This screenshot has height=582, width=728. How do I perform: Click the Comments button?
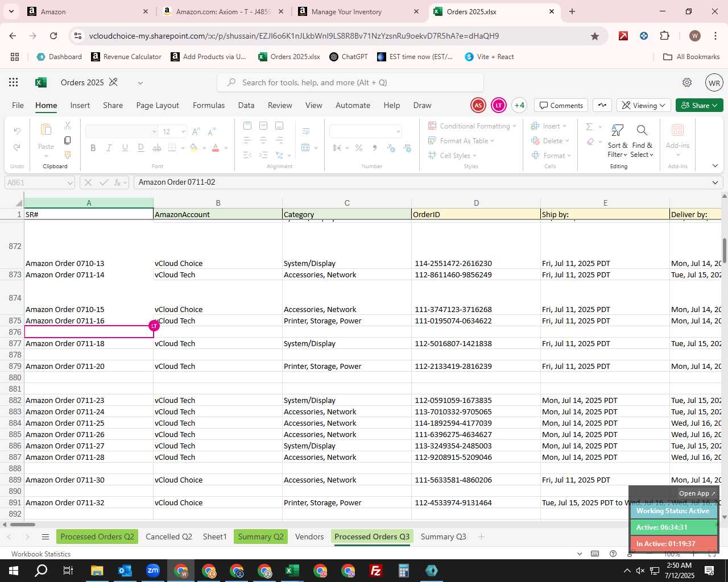[561, 105]
